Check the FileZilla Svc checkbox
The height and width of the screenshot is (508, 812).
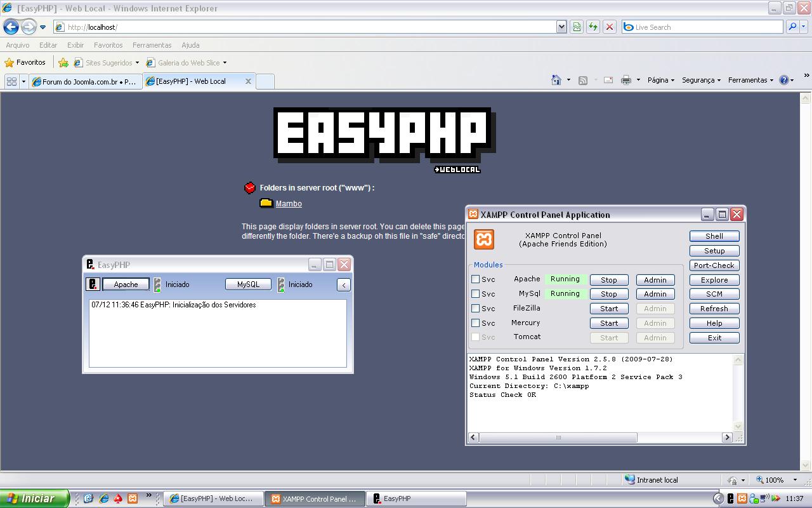(x=475, y=308)
